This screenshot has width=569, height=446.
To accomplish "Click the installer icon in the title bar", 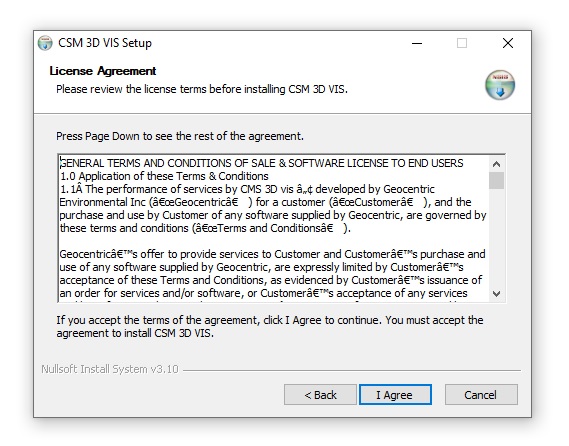I will pos(45,43).
